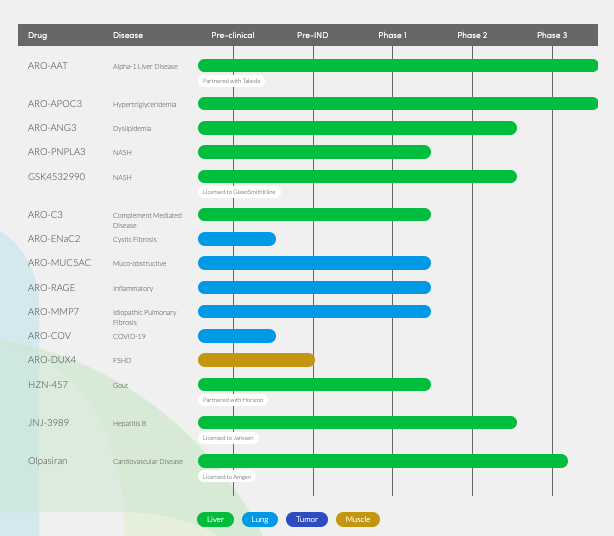Click the ARO-RAGE blue progress bar
Image resolution: width=614 pixels, height=536 pixels.
[x=314, y=287]
